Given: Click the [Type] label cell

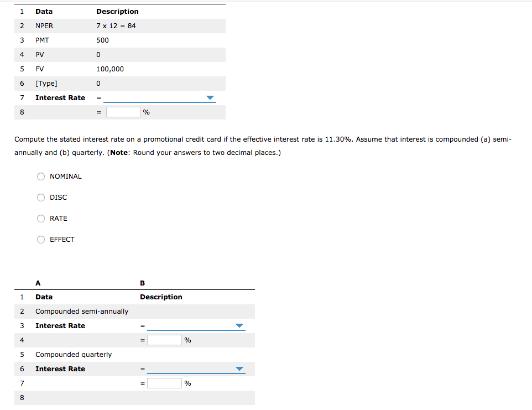Looking at the screenshot, I should pyautogui.click(x=46, y=83).
